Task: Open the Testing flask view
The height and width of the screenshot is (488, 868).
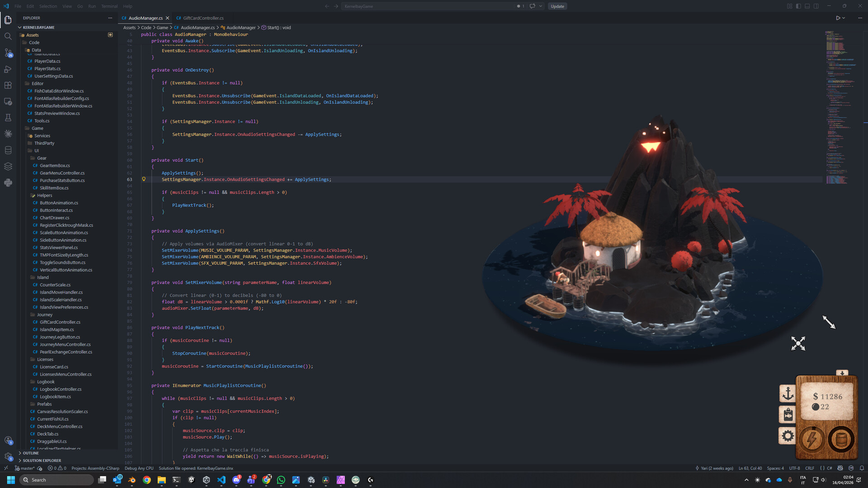Action: point(8,118)
